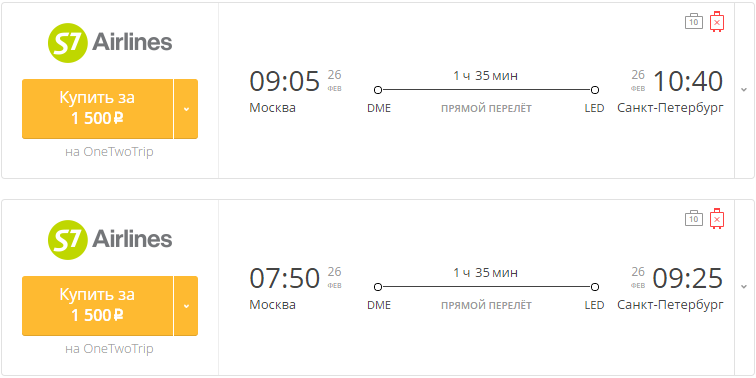The height and width of the screenshot is (378, 756).
Task: Click the 09:25 arrival time
Action: coord(688,278)
